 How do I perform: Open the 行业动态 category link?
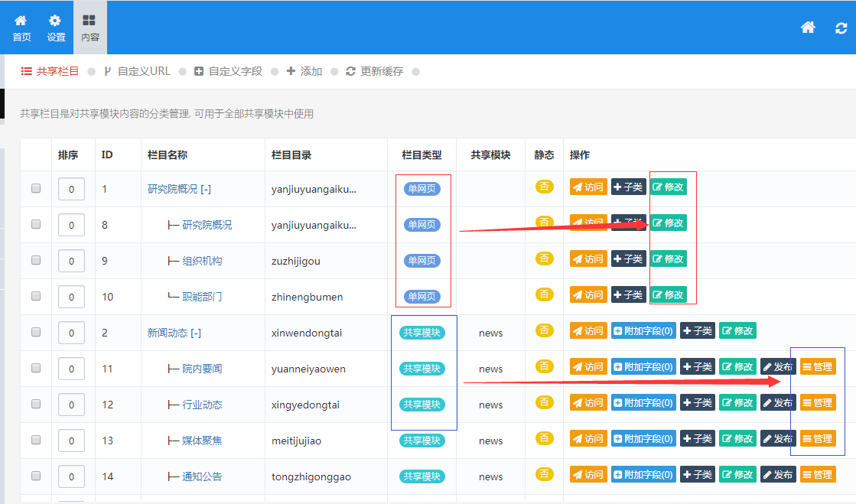202,405
